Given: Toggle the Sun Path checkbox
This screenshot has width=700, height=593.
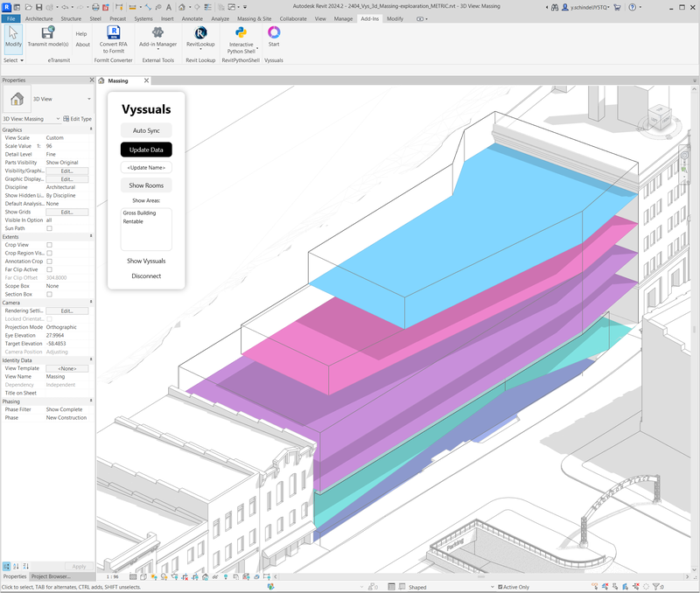Looking at the screenshot, I should tap(50, 228).
